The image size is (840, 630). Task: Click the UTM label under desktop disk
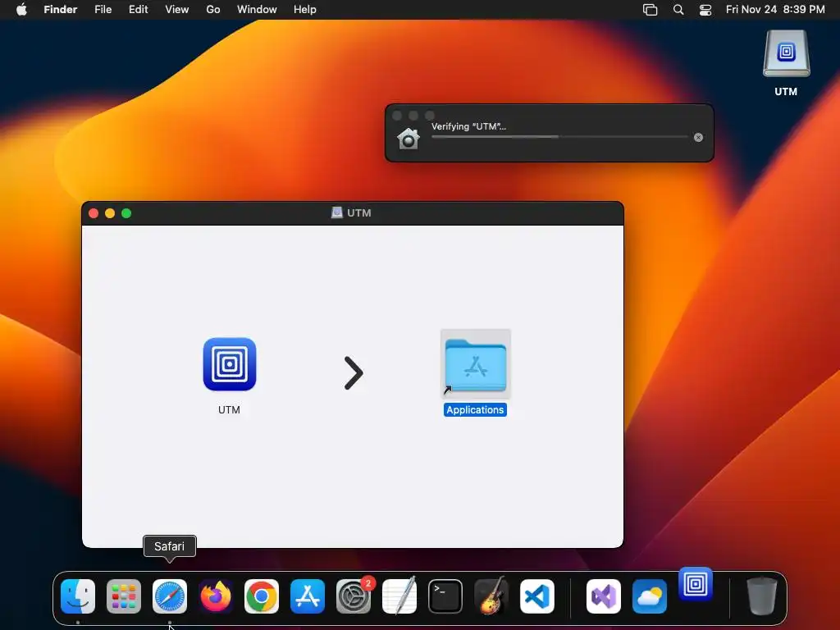(786, 92)
